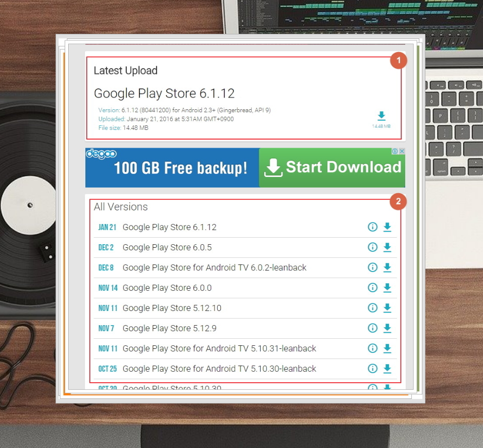Image resolution: width=483 pixels, height=448 pixels.
Task: Download Android TV 5.10.30-leanback build
Action: [x=387, y=369]
